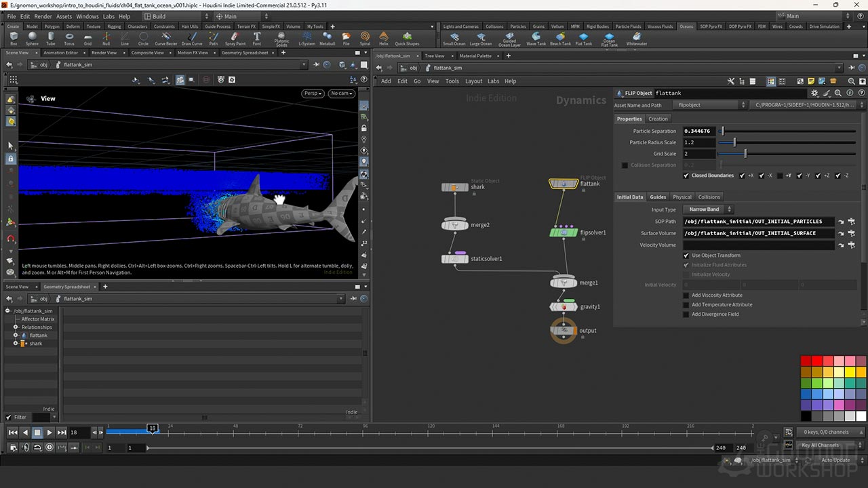
Task: Open the Render menu
Action: (x=43, y=16)
